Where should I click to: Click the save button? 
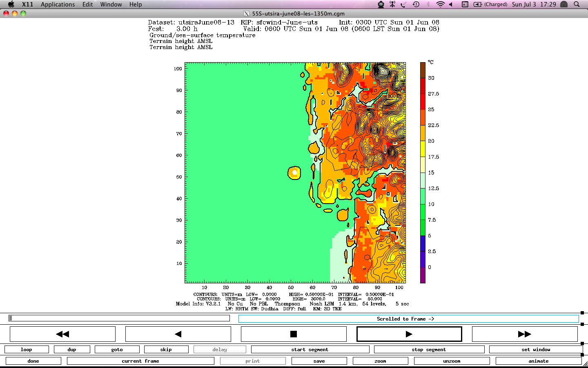319,361
